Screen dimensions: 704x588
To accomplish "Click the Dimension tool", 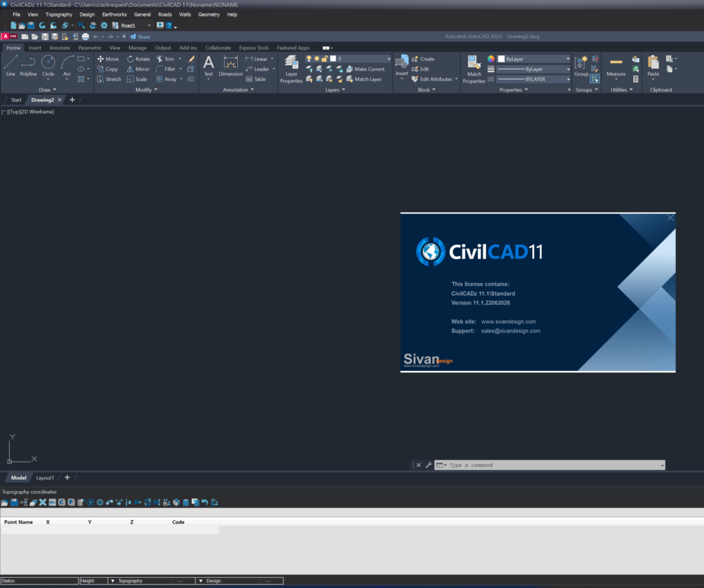I will [231, 66].
